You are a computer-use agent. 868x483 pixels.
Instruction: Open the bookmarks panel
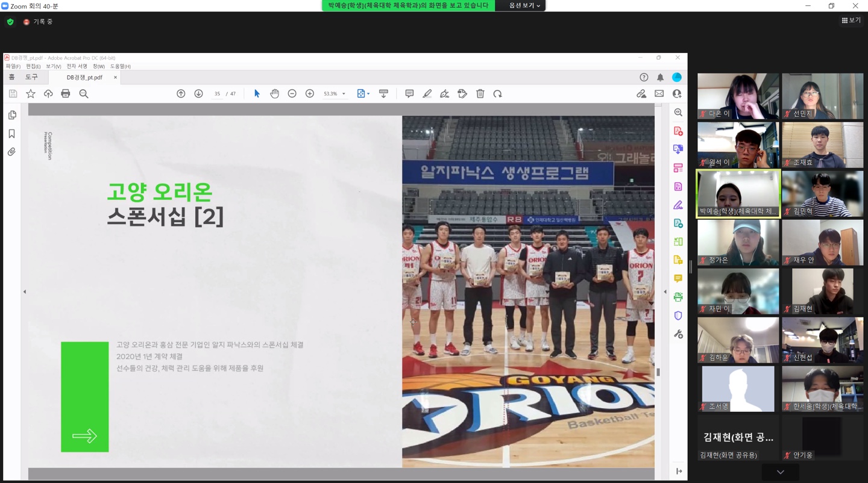[x=12, y=134]
